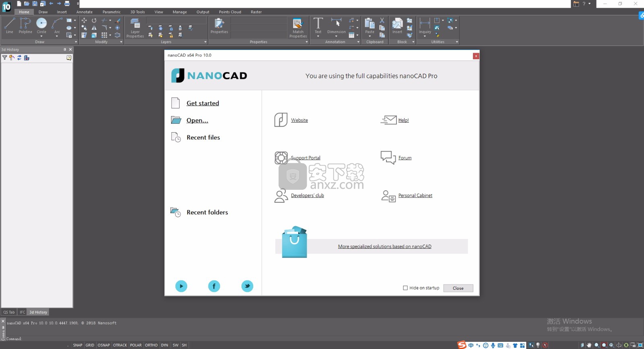Click the Open... link in welcome dialog
Image resolution: width=644 pixels, height=349 pixels.
coord(197,120)
